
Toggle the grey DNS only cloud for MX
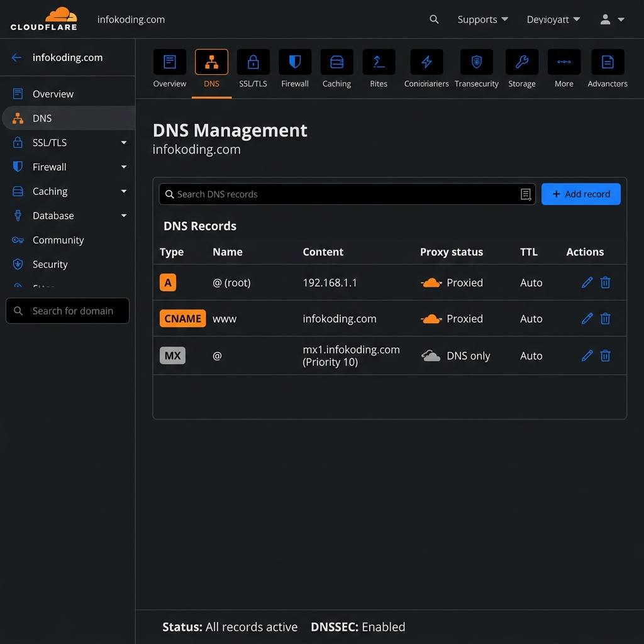point(431,356)
